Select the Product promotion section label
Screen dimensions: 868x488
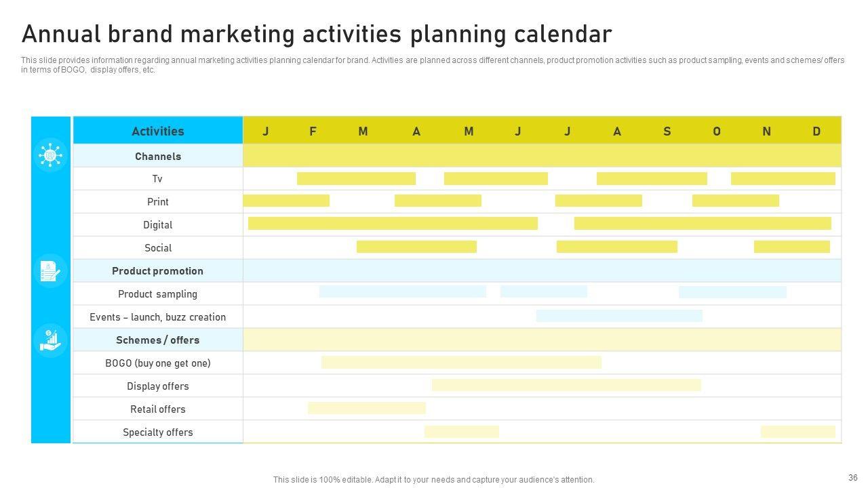pos(157,271)
